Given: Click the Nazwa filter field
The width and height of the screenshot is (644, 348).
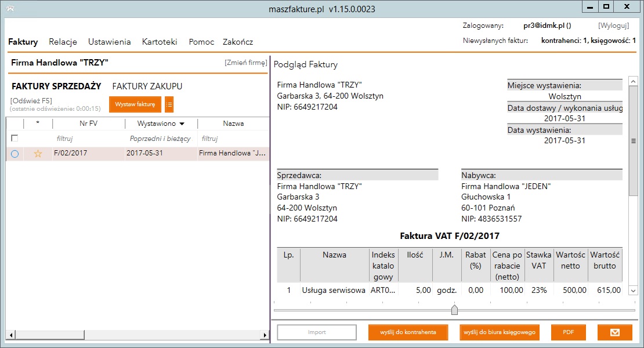Looking at the screenshot, I should tap(233, 139).
